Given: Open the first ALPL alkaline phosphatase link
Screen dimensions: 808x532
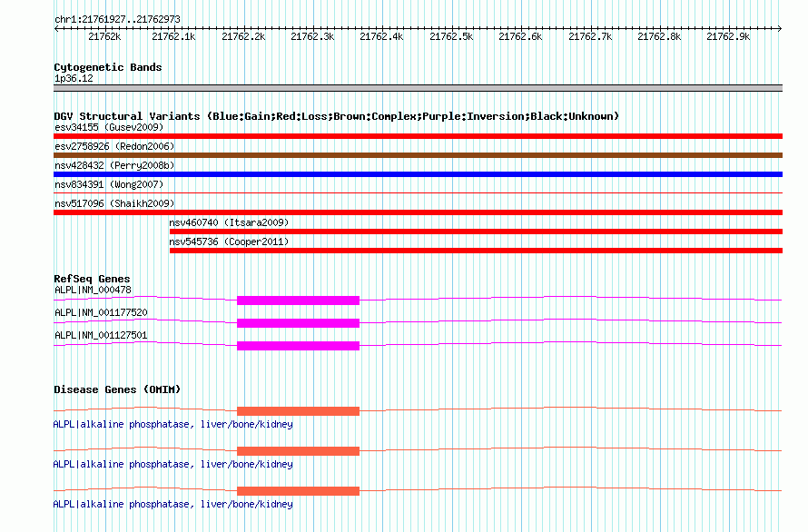Looking at the screenshot, I should pos(173,424).
